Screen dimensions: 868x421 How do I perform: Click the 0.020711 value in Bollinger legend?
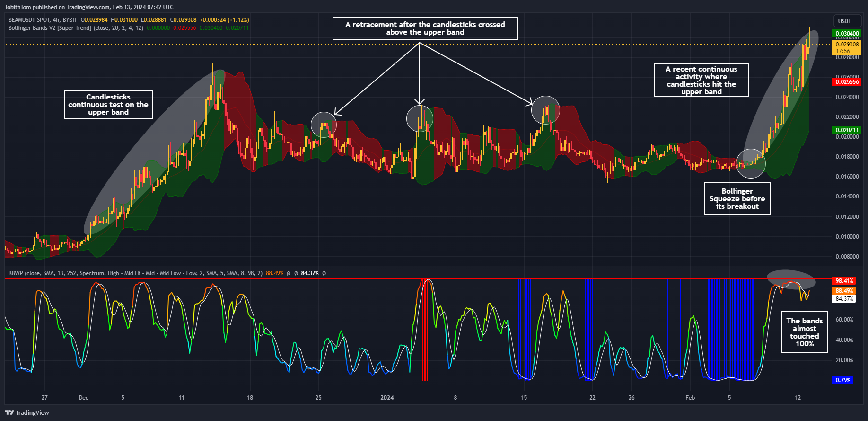coord(237,28)
